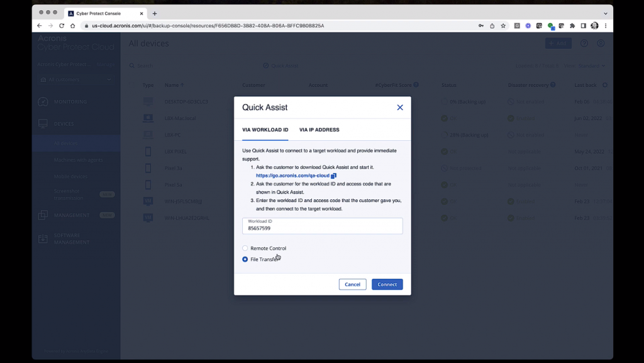The width and height of the screenshot is (644, 363).
Task: Go back in browser history
Action: [x=40, y=25]
